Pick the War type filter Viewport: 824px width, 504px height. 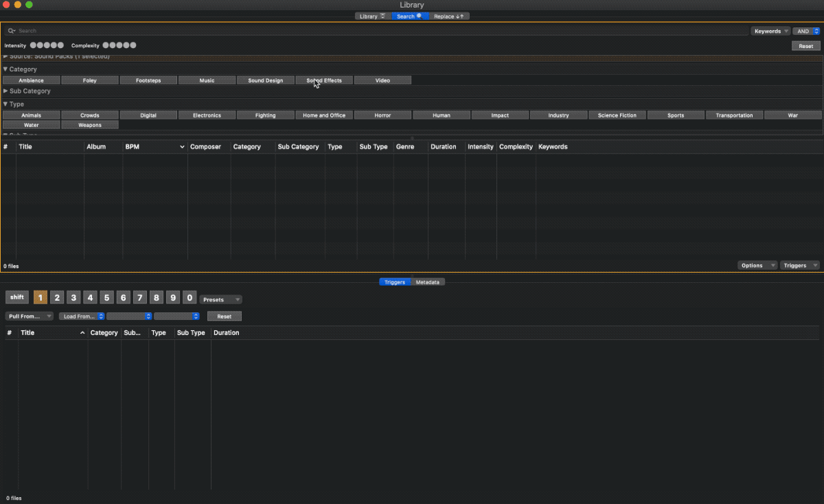[793, 115]
